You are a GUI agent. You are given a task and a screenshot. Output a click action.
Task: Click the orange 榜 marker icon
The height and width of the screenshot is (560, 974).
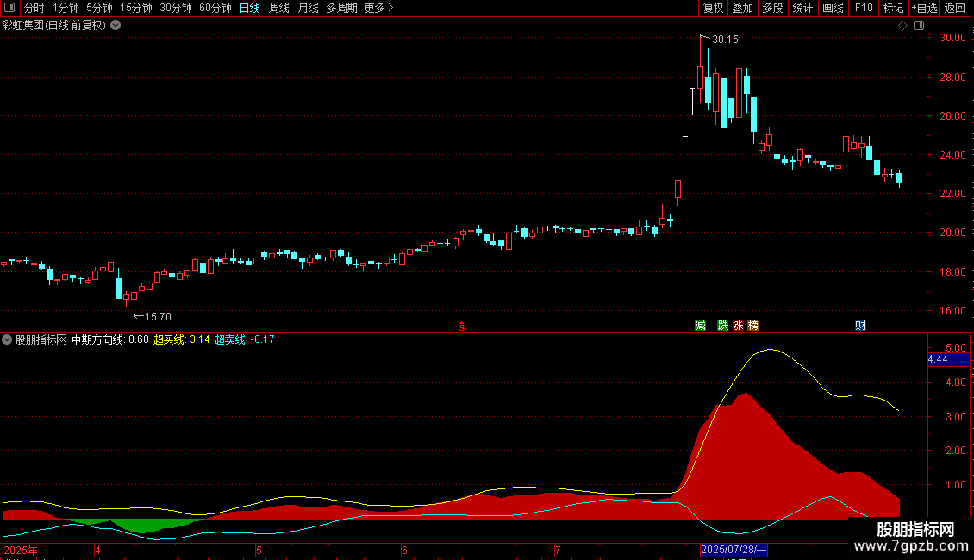click(x=752, y=326)
